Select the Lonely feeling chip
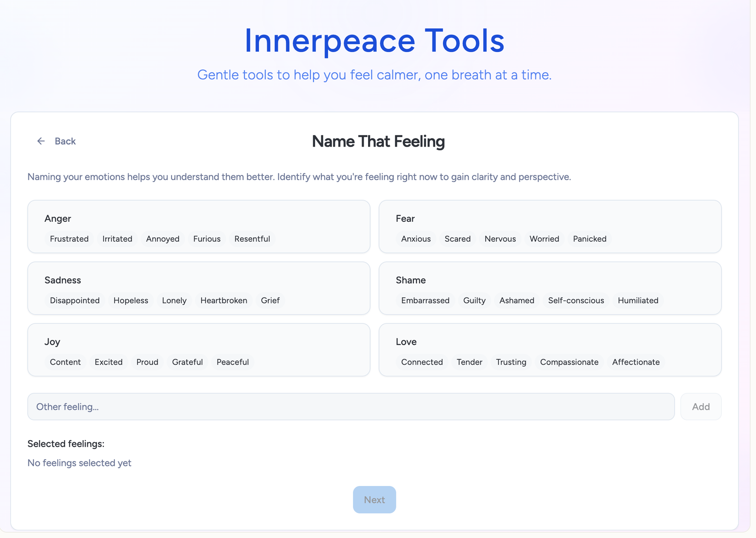This screenshot has width=756, height=538. [174, 301]
